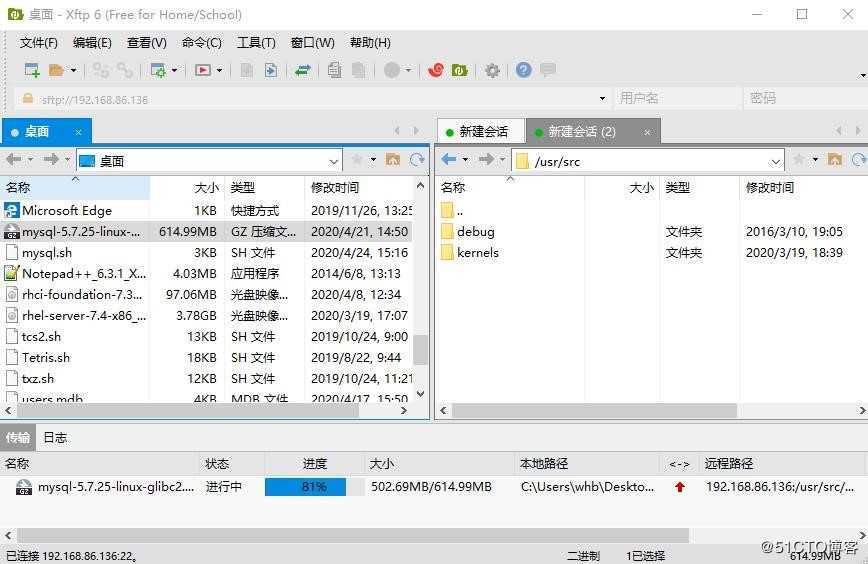The image size is (868, 564).
Task: Open 帮助(H) menu
Action: tap(370, 43)
